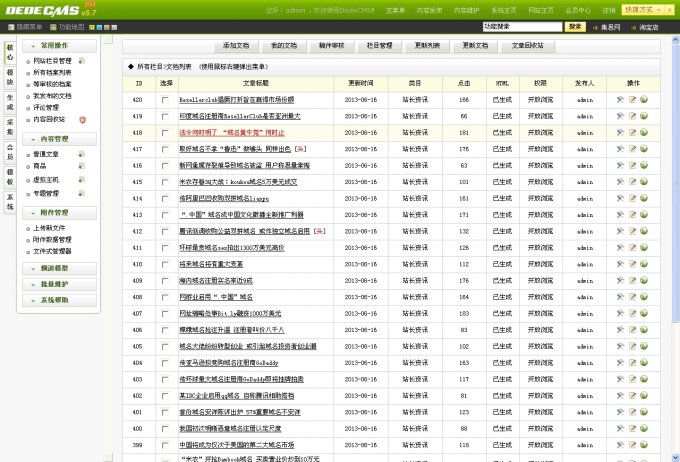Click the 隐藏菜单 hide-menu icon
Viewport: 680px width, 462px height.
coord(11,27)
